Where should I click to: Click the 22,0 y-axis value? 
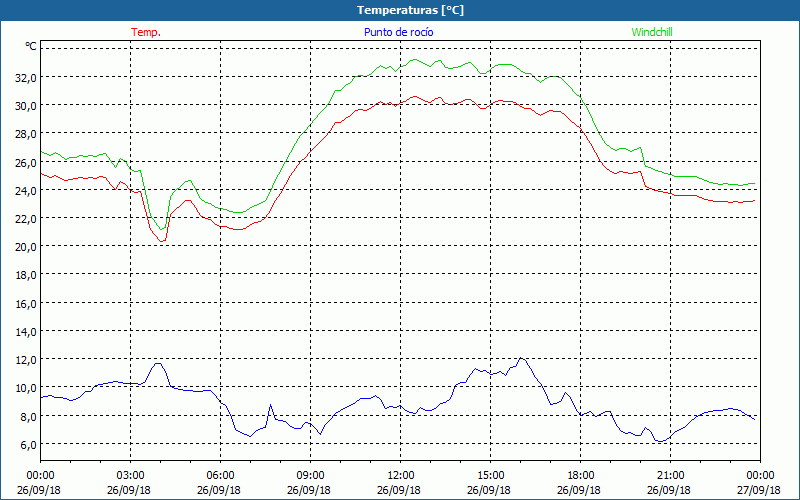(x=26, y=218)
